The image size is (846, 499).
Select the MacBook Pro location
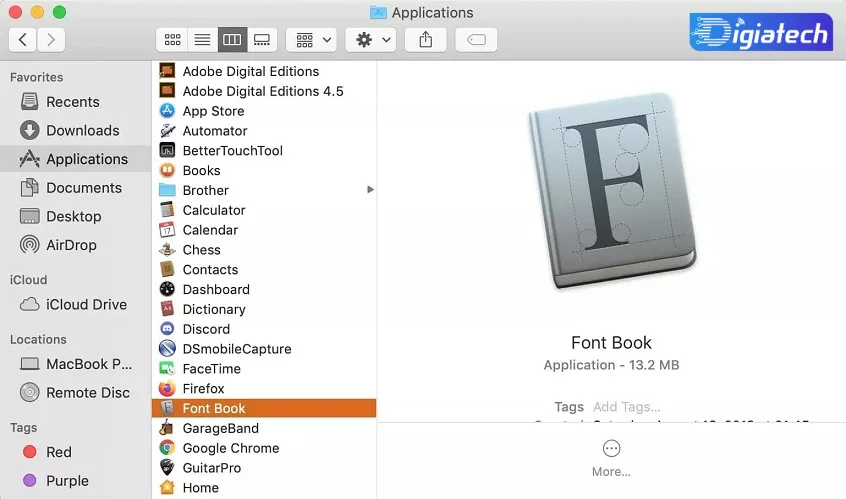76,364
